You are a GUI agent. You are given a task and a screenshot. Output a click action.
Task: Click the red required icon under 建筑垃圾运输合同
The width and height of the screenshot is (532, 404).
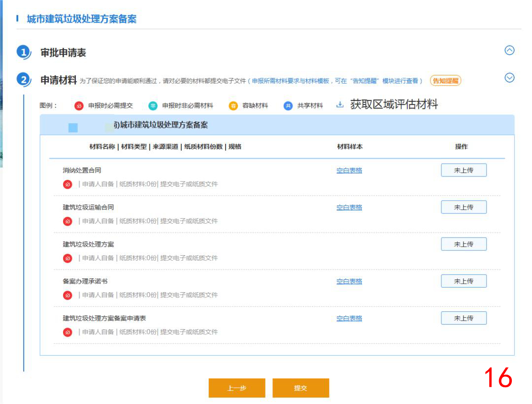coord(67,221)
